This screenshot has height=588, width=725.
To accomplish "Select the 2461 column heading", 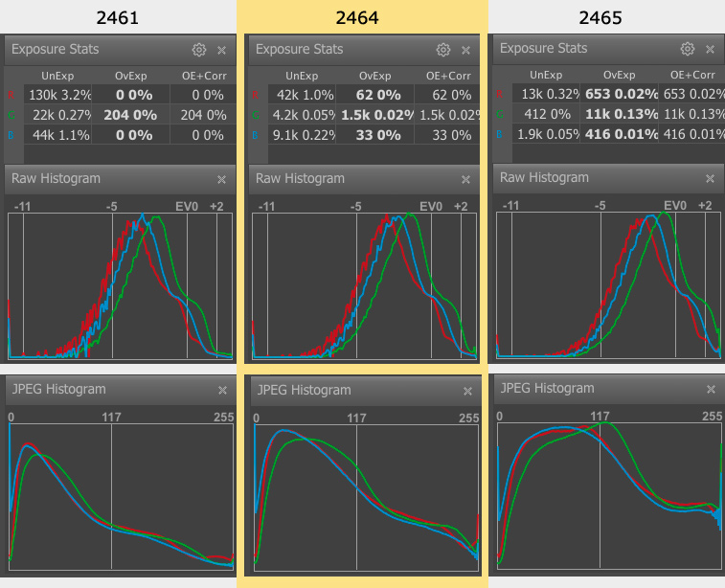I will 118,16.
